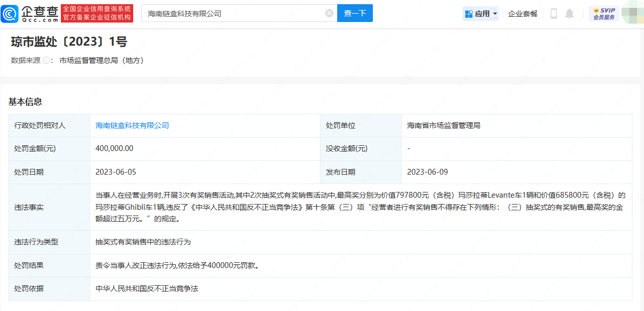The image size is (644, 311).
Task: Expand the 应用 dropdown arrow
Action: [495, 14]
